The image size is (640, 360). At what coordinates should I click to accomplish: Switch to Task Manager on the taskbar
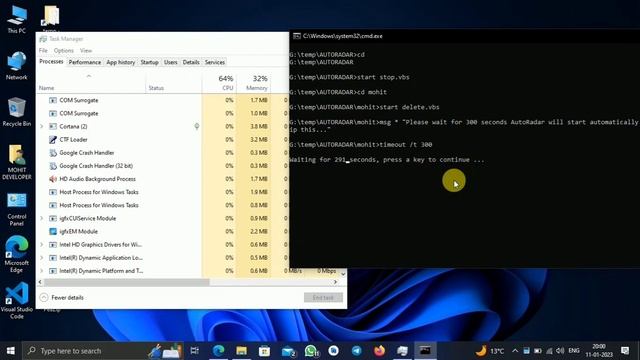pos(402,351)
